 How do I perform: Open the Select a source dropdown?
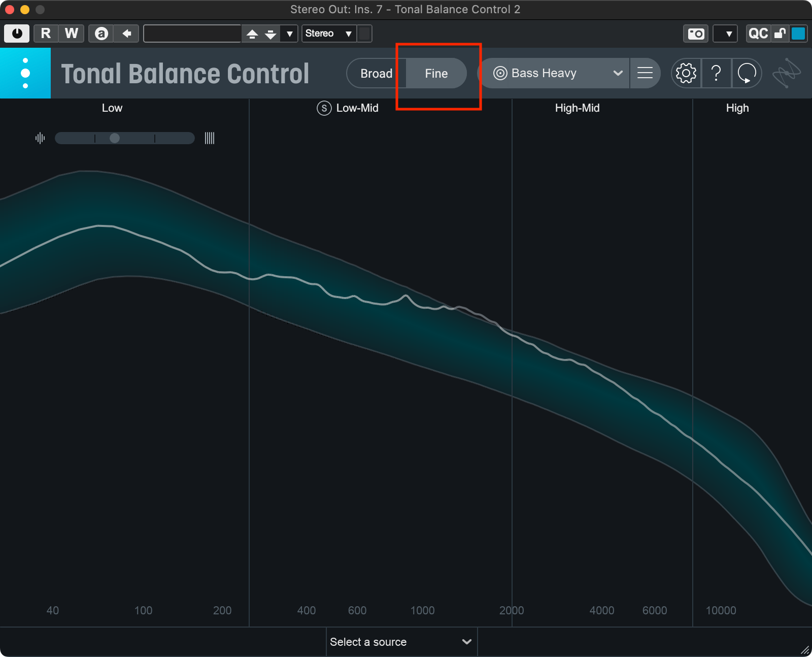401,642
